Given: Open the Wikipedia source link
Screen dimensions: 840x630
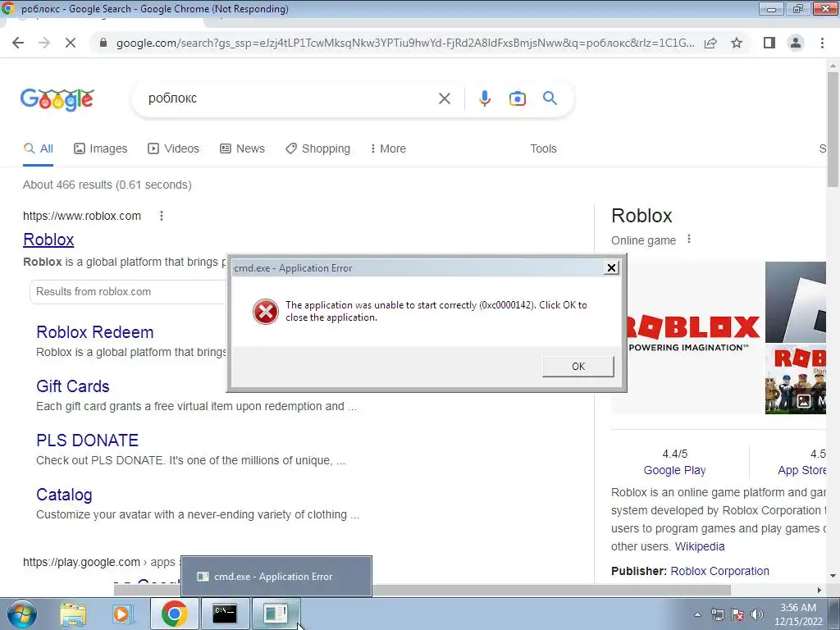Looking at the screenshot, I should (700, 546).
